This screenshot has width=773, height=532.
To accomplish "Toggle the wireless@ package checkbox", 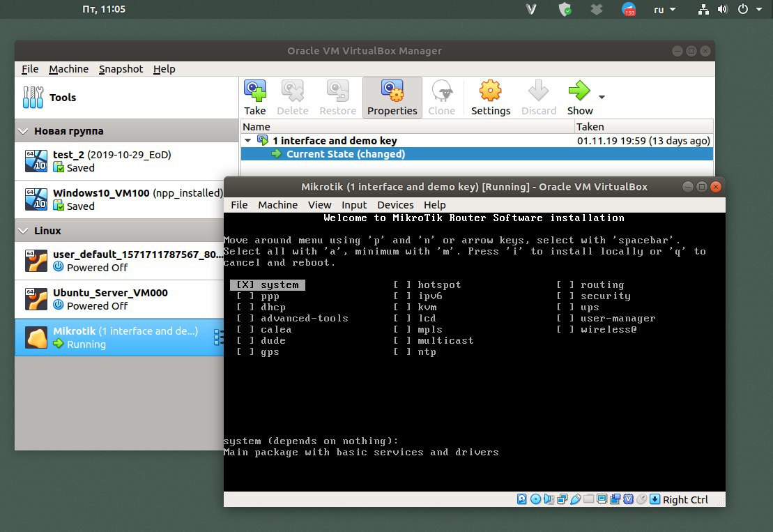I will click(x=565, y=329).
